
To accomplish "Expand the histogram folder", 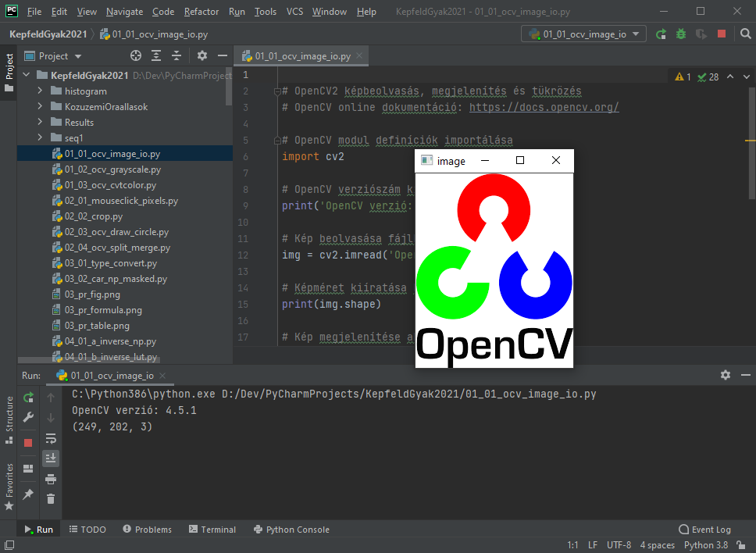I will point(40,91).
